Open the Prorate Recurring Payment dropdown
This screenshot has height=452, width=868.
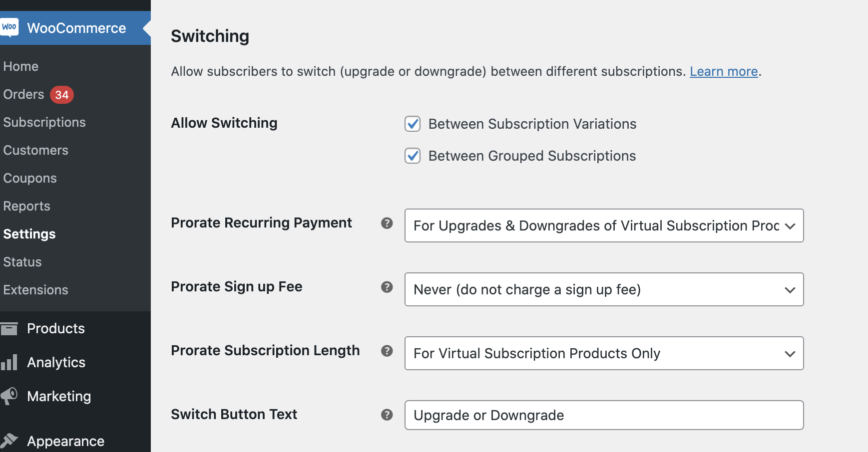pyautogui.click(x=604, y=226)
